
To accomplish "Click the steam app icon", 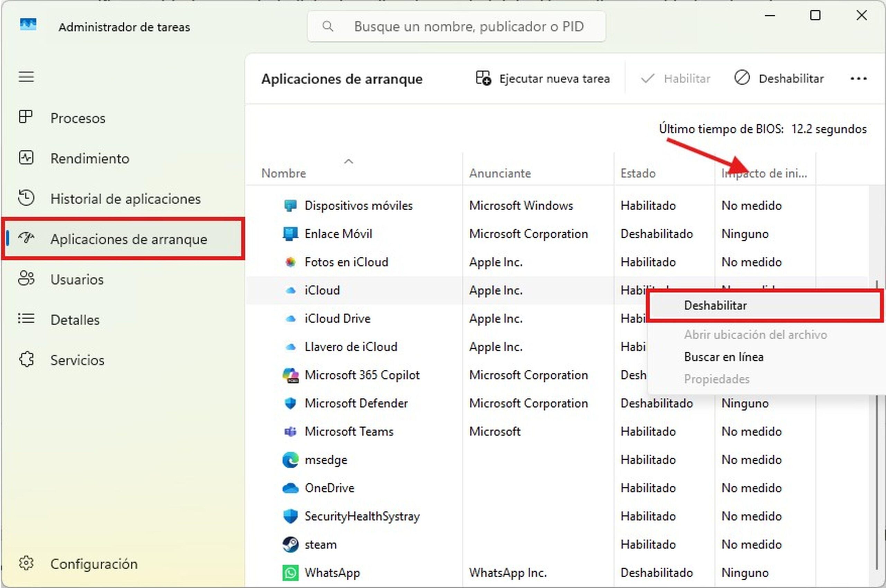I will pos(290,544).
